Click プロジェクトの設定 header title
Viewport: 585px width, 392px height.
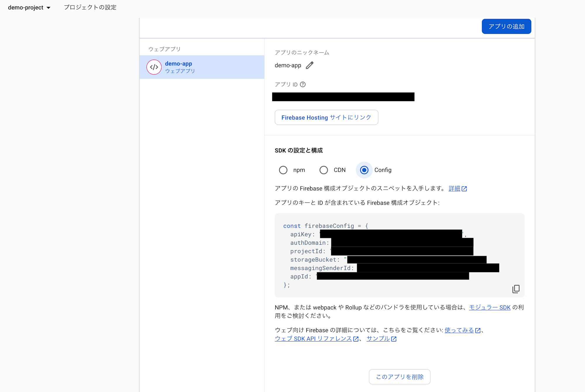tap(90, 7)
